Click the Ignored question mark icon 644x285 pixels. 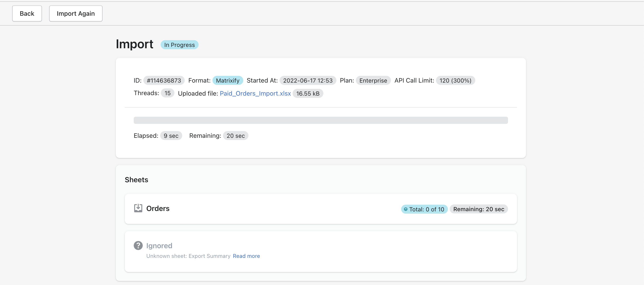pyautogui.click(x=138, y=246)
